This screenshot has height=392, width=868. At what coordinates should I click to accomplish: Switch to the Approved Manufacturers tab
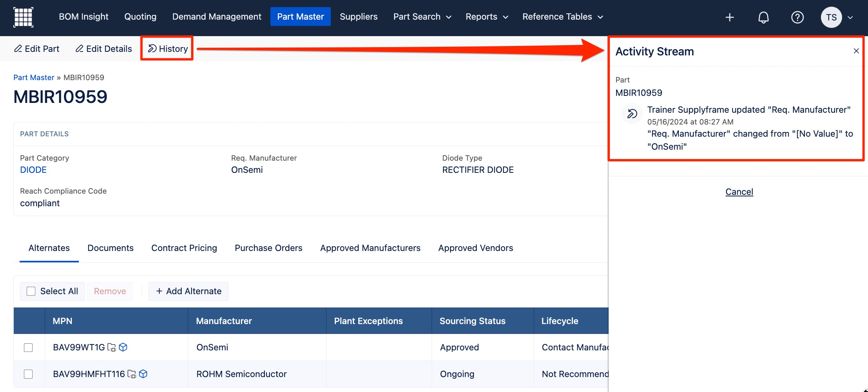[370, 248]
